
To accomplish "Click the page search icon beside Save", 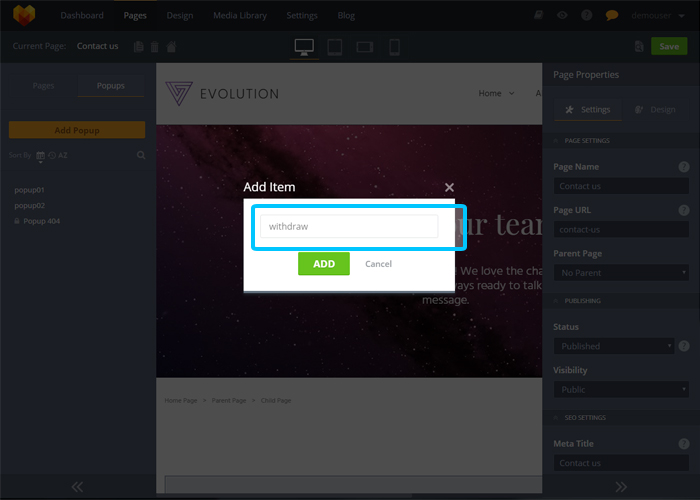I will point(639,46).
